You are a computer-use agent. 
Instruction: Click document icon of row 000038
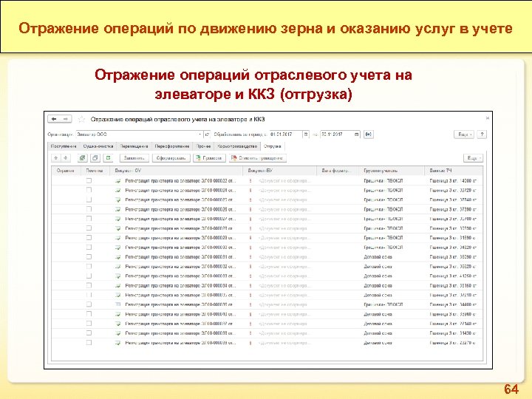tap(118, 333)
